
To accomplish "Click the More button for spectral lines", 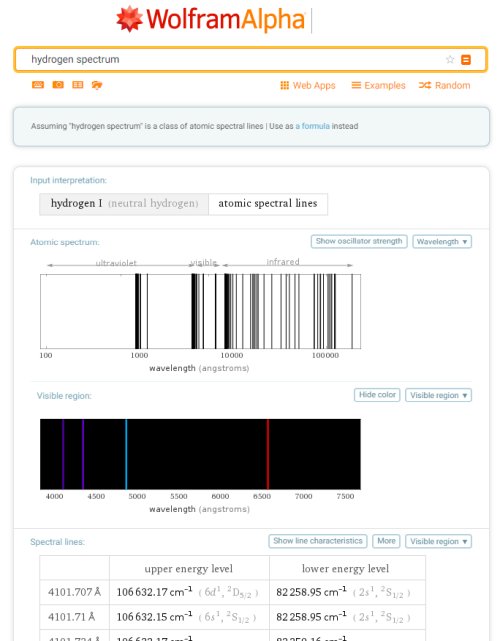I will coord(386,541).
